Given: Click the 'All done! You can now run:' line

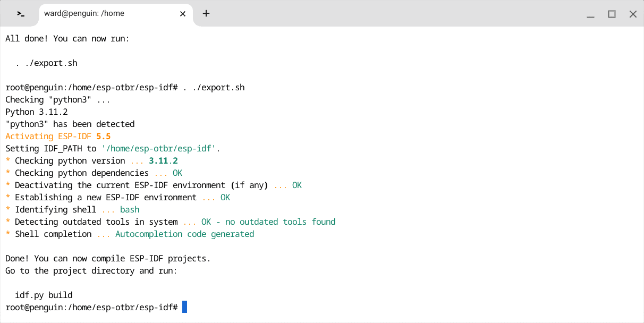Looking at the screenshot, I should coord(67,39).
